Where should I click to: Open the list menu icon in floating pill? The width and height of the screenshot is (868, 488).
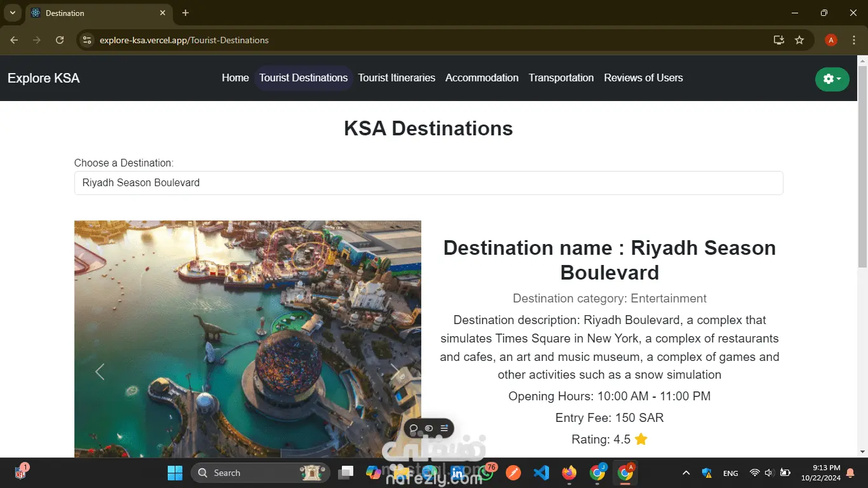444,428
